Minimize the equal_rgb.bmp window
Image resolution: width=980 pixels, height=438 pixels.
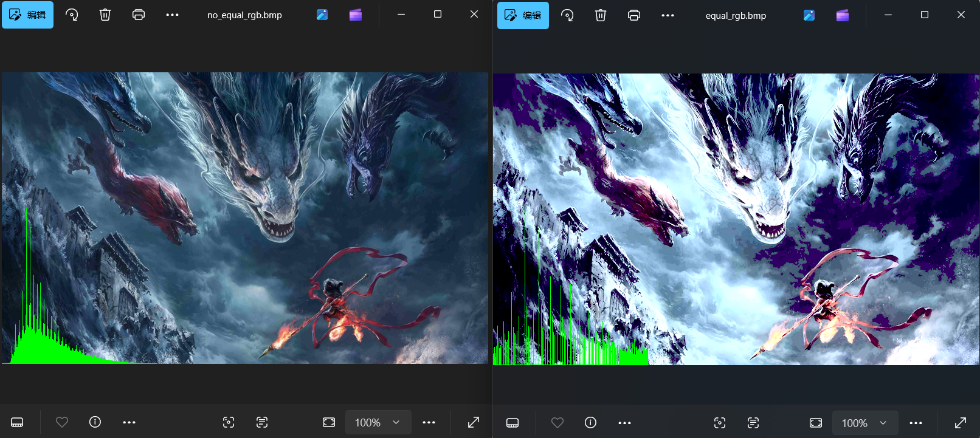tap(888, 15)
